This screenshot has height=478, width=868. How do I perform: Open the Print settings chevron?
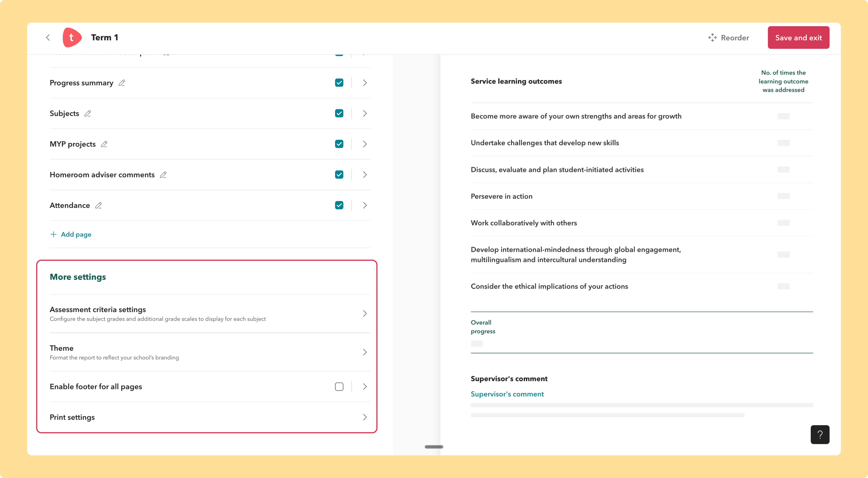point(365,417)
